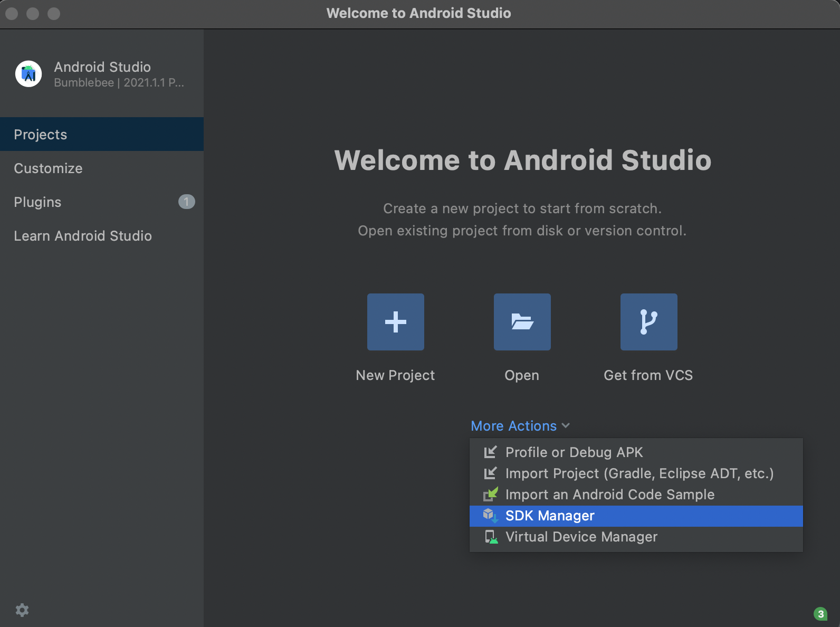Viewport: 840px width, 627px height.
Task: Select Profile or Debug APK
Action: pos(636,452)
